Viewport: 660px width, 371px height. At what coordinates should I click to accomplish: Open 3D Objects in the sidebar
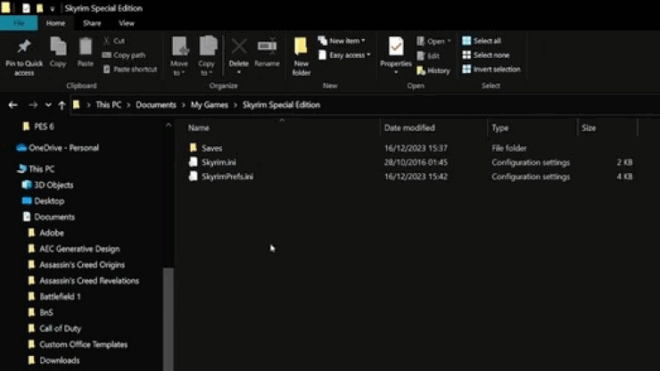(53, 185)
